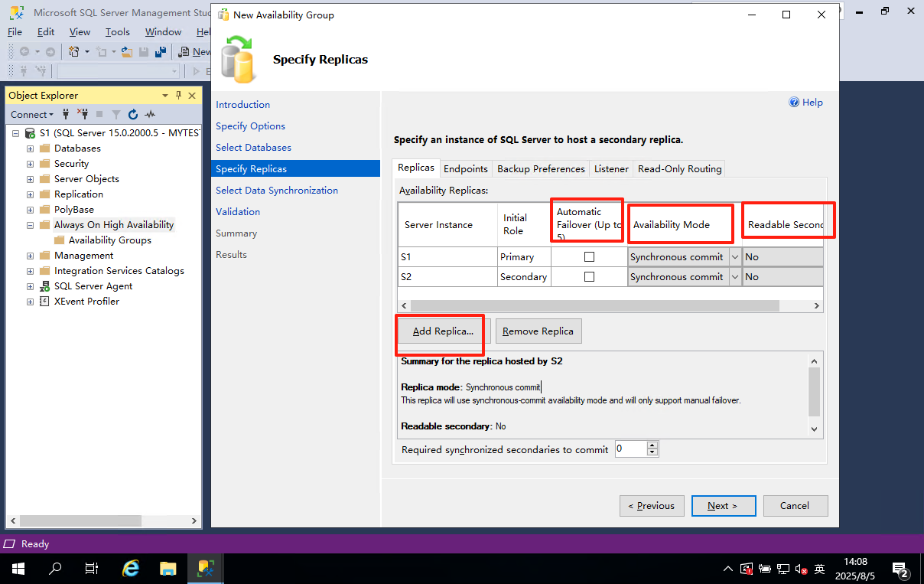Expand the PolyBase node
Viewport: 924px width, 584px height.
pos(30,209)
